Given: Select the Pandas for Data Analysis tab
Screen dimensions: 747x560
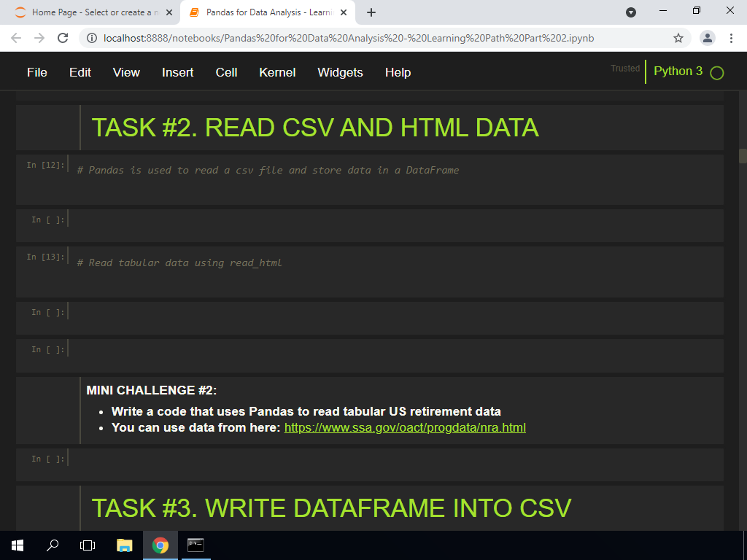Looking at the screenshot, I should (267, 13).
